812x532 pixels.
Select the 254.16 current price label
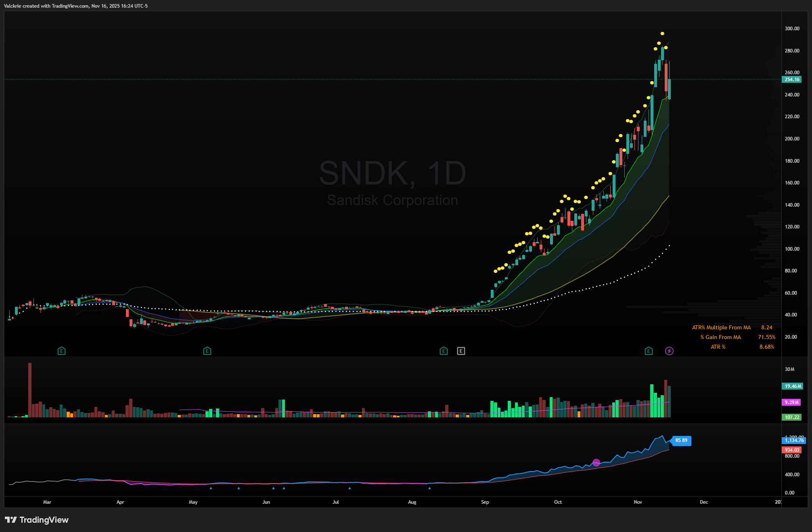click(792, 80)
